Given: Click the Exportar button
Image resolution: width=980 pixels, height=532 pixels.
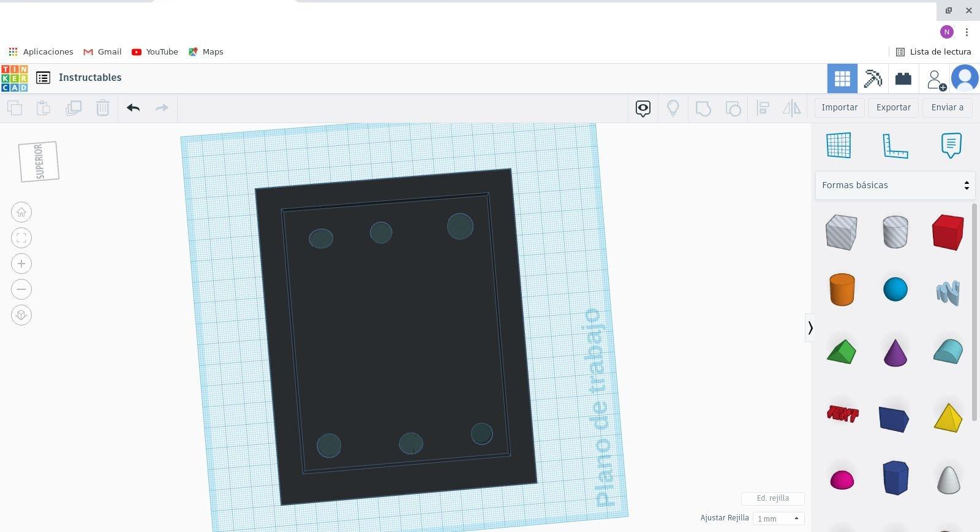Looking at the screenshot, I should 894,107.
